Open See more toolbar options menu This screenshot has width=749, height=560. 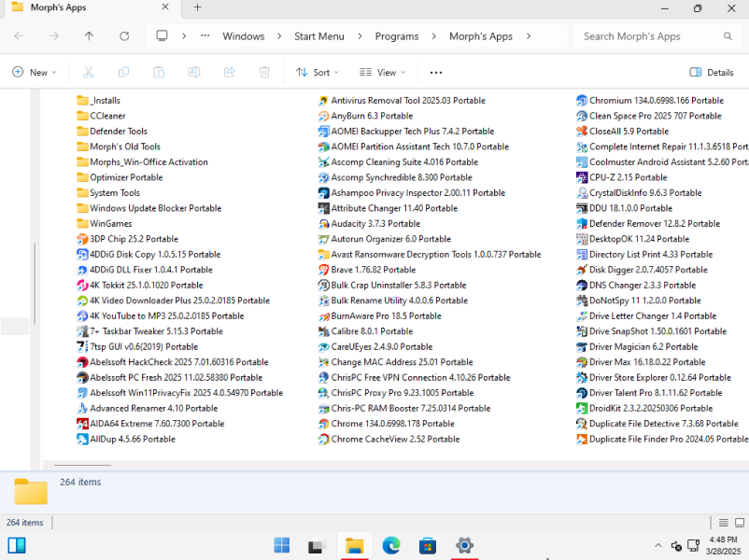click(x=435, y=72)
